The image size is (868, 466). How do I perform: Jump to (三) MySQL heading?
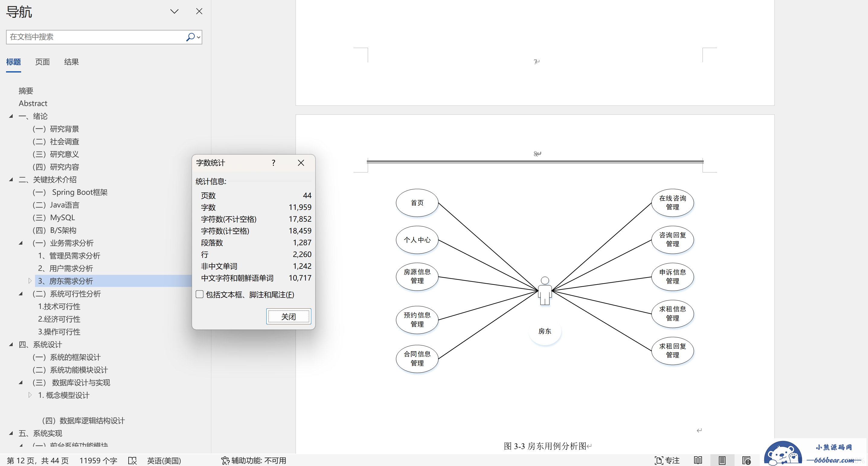click(54, 218)
